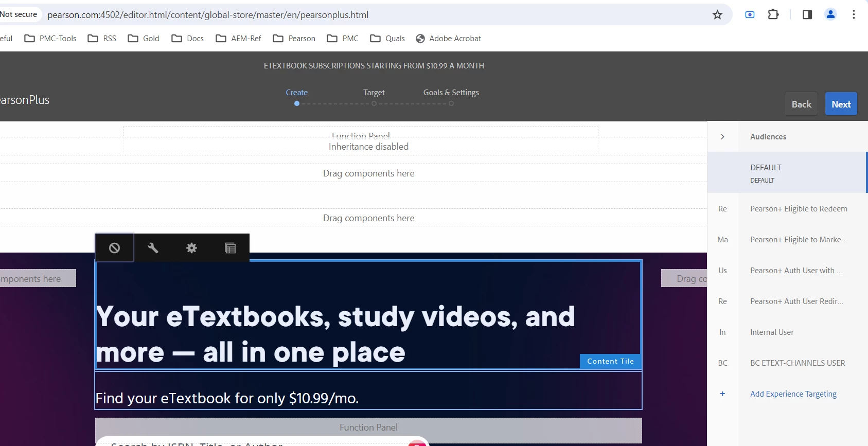
Task: Select Pearson+ Eligible to Redeem experience
Action: point(788,209)
